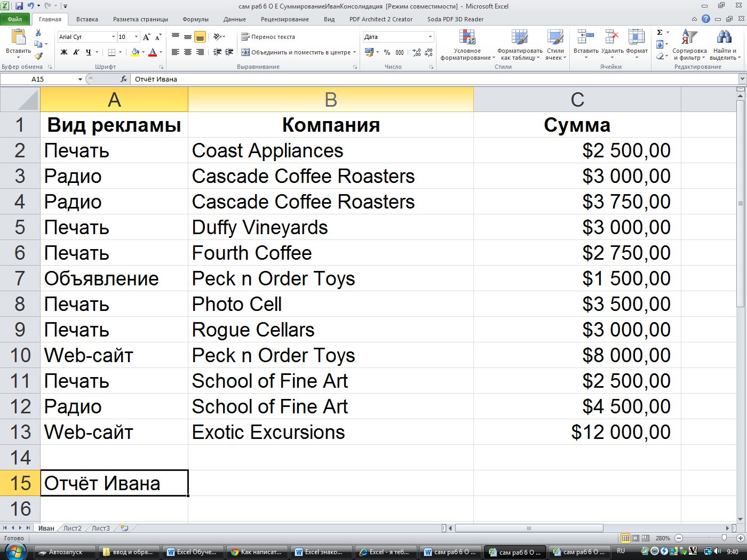
Task: Click Объединить и поместить в центре
Action: point(298,52)
